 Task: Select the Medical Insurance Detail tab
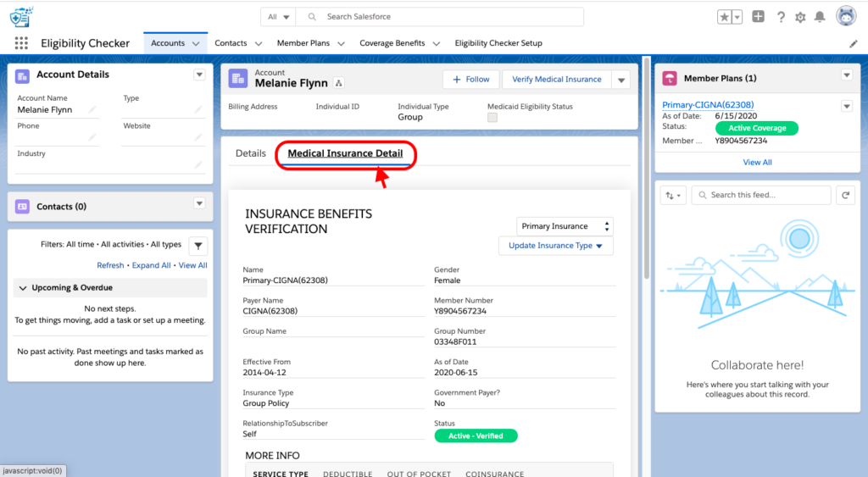click(346, 153)
